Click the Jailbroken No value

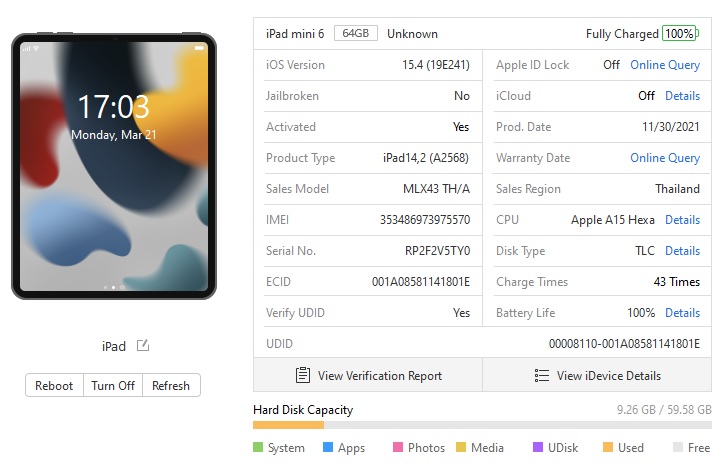point(462,96)
